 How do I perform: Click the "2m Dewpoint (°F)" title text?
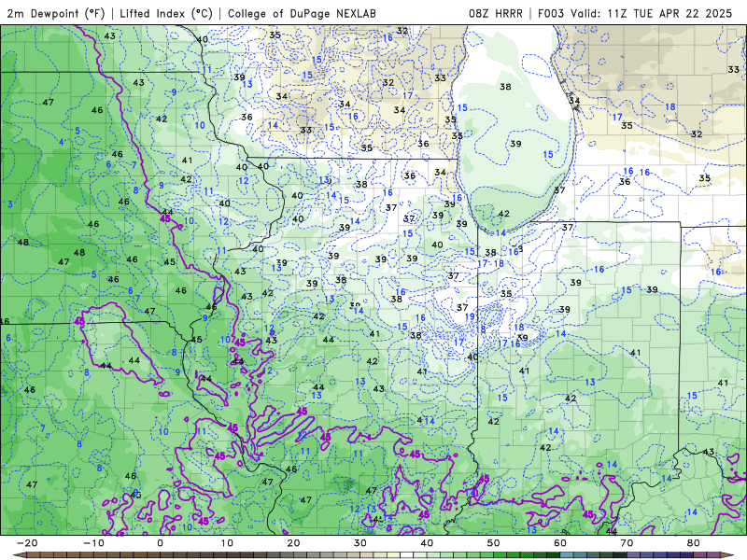pos(55,13)
